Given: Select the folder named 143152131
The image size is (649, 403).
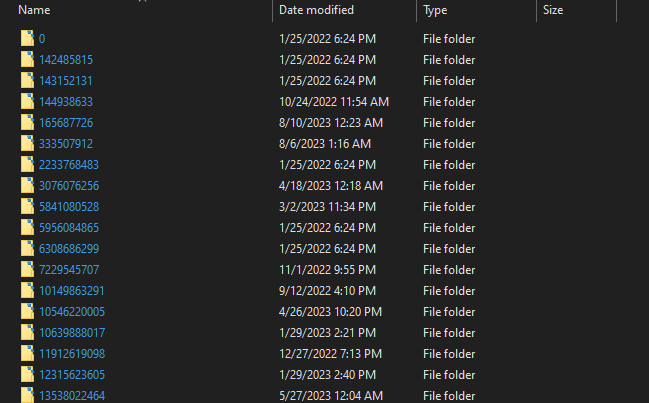Looking at the screenshot, I should point(66,81).
